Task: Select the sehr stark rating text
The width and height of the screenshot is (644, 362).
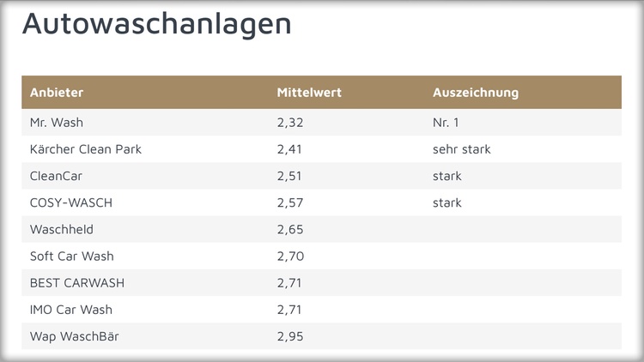Action: 462,149
